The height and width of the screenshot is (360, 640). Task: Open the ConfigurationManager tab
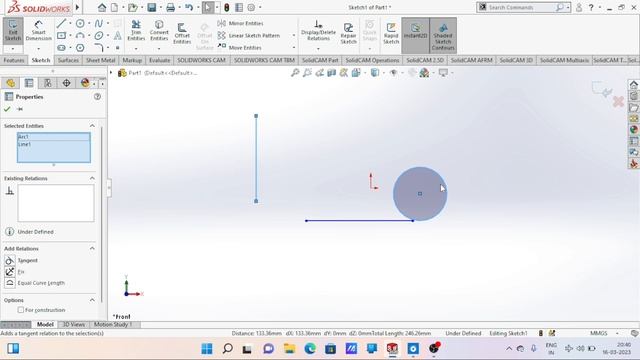[48, 83]
